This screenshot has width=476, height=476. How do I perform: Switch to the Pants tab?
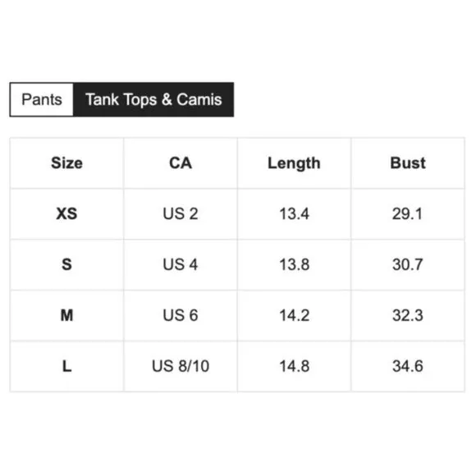point(42,99)
